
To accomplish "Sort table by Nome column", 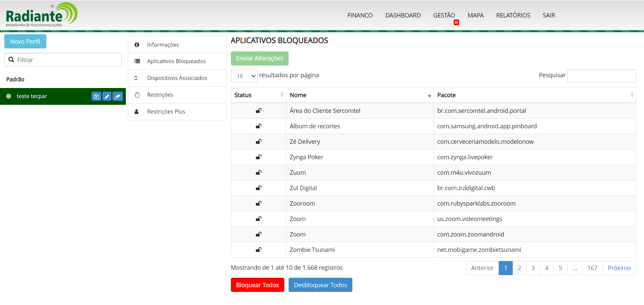I will pyautogui.click(x=359, y=95).
